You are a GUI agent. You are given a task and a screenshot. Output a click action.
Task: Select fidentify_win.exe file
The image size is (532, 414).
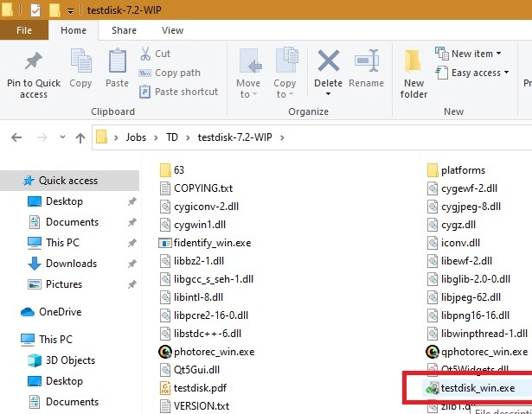205,243
